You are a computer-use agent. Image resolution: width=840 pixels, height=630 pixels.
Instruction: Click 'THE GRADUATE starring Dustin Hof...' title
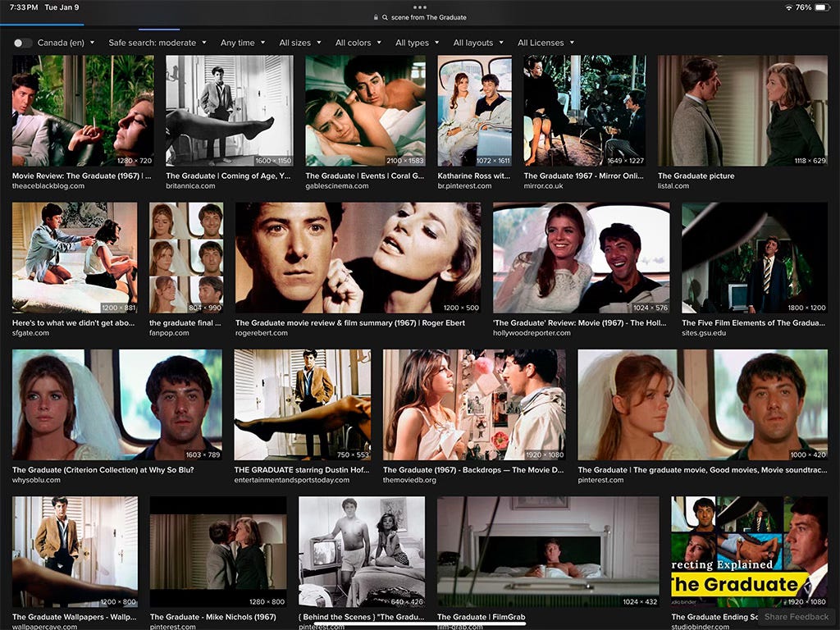tap(302, 470)
